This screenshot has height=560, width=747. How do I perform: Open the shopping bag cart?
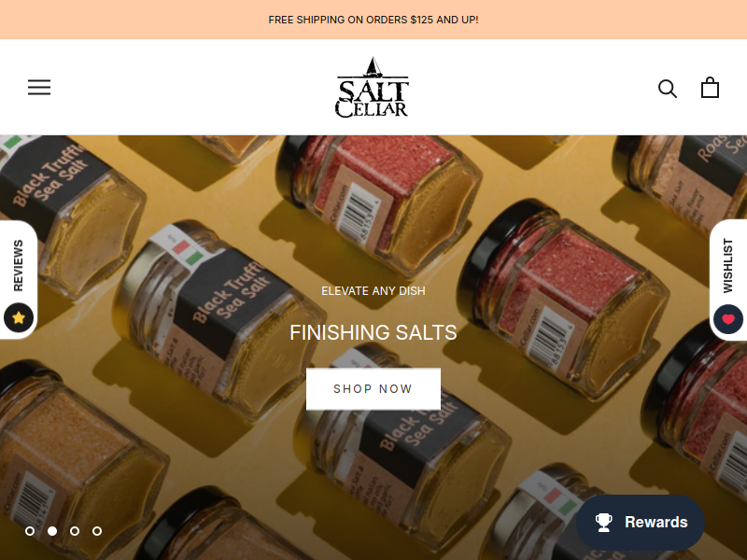710,88
